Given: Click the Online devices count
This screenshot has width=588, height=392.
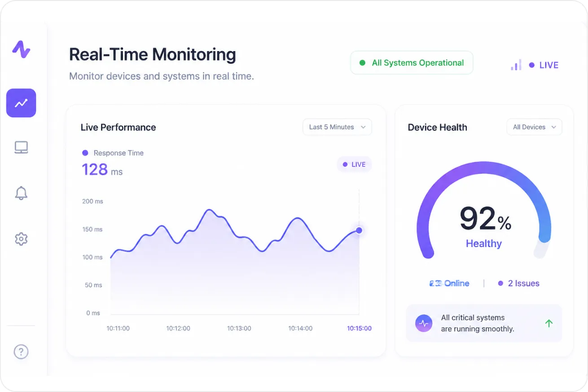Looking at the screenshot, I should tap(449, 283).
